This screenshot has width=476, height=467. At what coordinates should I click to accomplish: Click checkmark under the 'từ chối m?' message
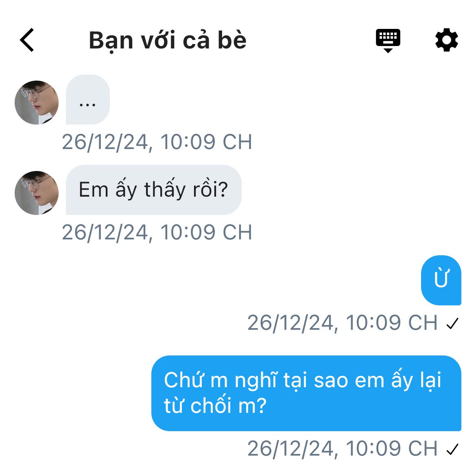pos(452,449)
